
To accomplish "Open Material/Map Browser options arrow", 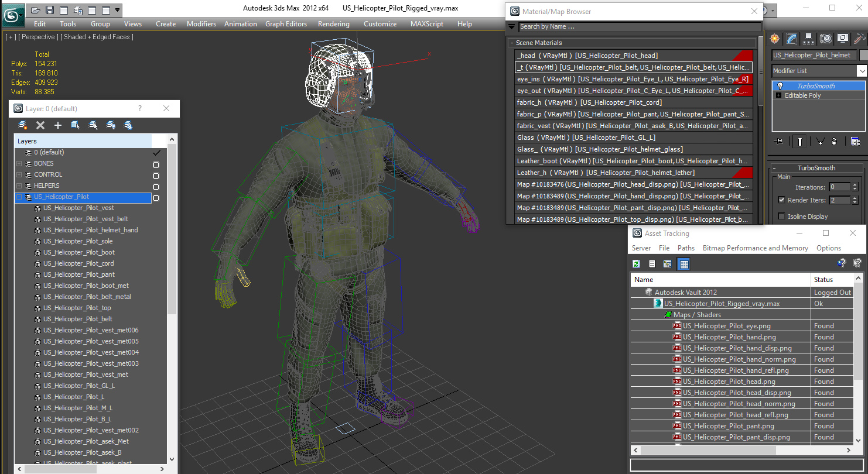I will point(511,26).
